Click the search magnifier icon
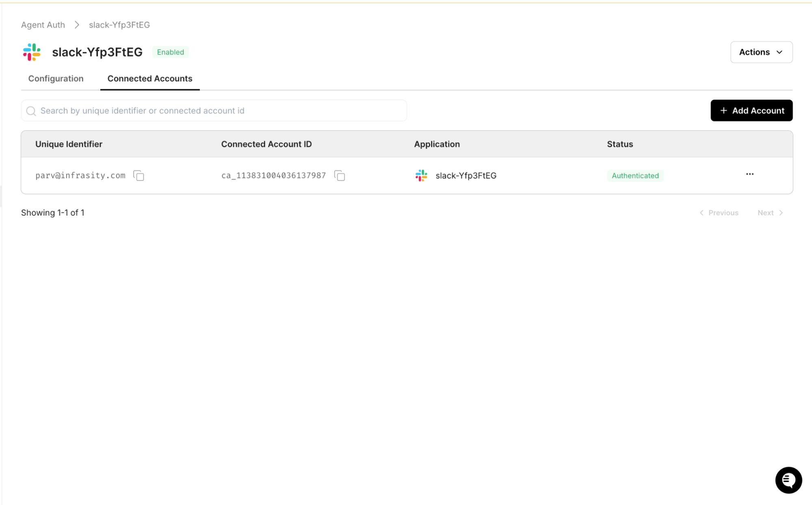The width and height of the screenshot is (812, 505). (x=31, y=111)
